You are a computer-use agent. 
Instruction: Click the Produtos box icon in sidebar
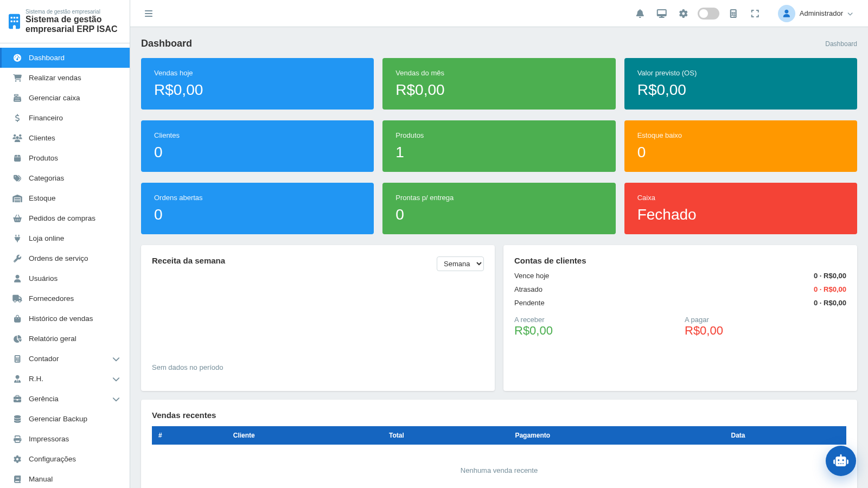coord(17,158)
